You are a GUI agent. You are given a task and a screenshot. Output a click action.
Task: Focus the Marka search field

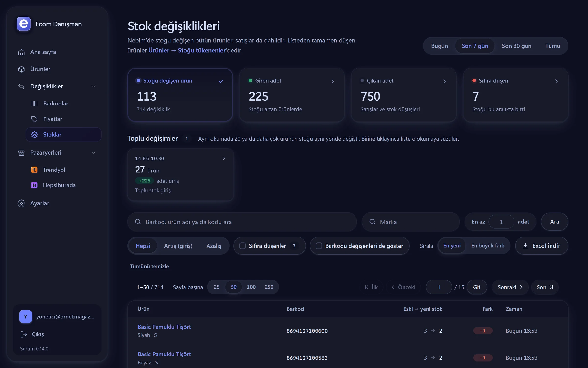coord(411,222)
